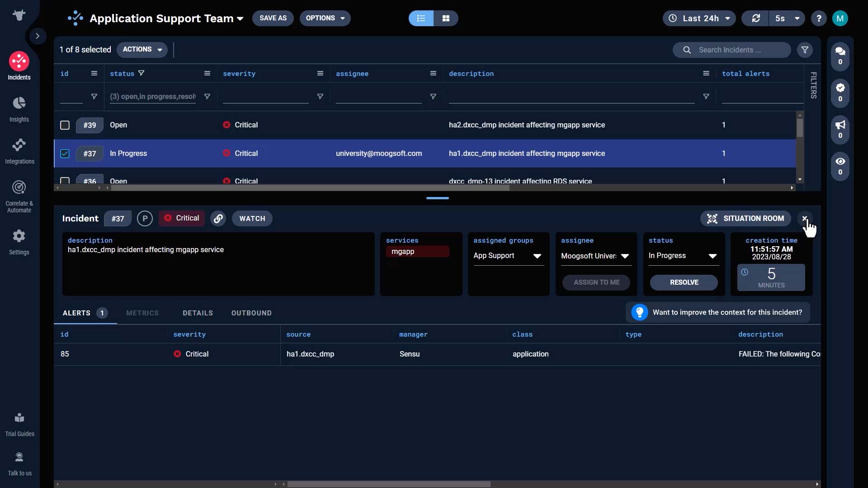Tick the checkbox for incident #39
This screenshot has height=488, width=868.
(65, 125)
